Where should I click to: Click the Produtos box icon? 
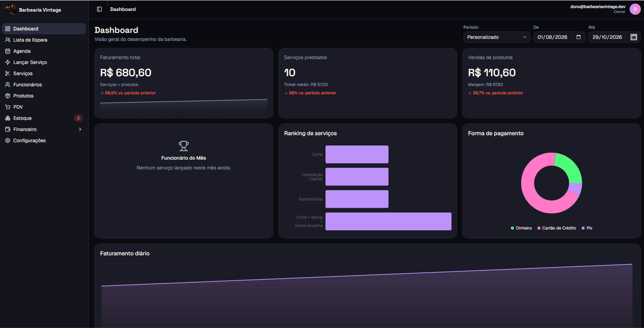pyautogui.click(x=8, y=96)
